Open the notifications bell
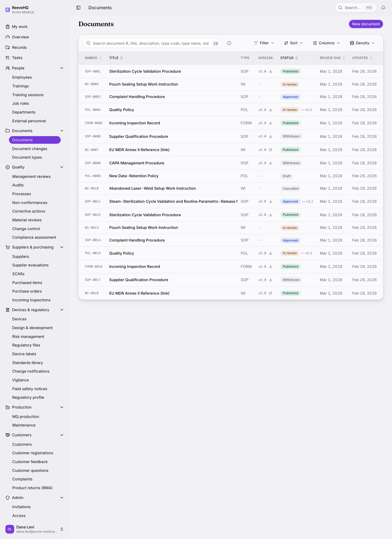The height and width of the screenshot is (539, 392). click(383, 8)
